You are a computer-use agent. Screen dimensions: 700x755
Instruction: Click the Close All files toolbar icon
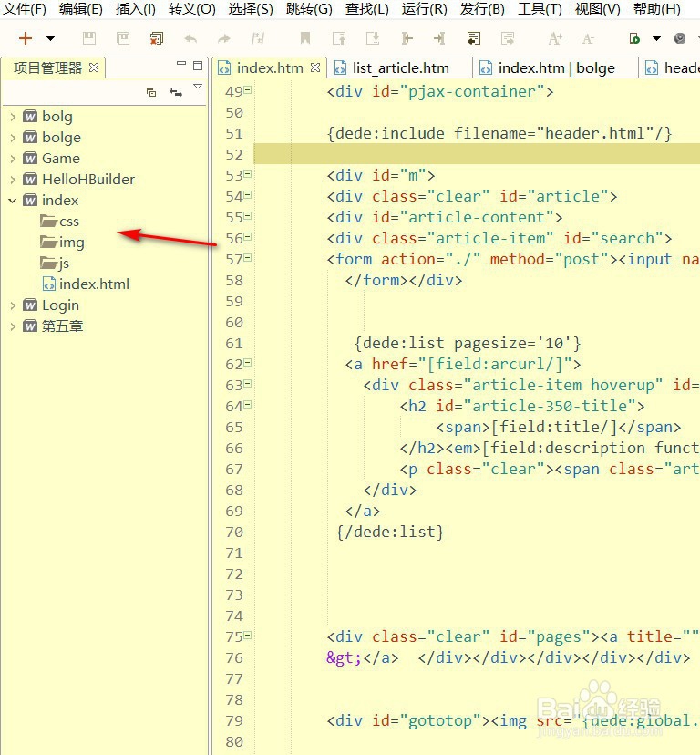pos(157,38)
